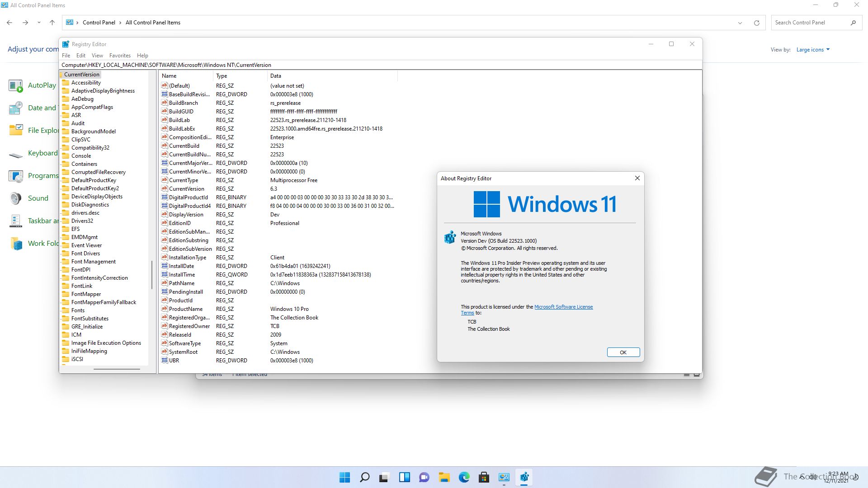This screenshot has height=488, width=868.
Task: Close the About Registry Editor dialog
Action: (637, 178)
